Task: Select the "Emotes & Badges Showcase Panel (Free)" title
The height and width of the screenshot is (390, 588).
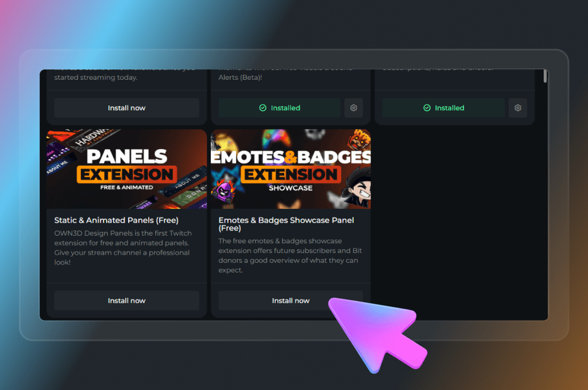Action: [286, 224]
